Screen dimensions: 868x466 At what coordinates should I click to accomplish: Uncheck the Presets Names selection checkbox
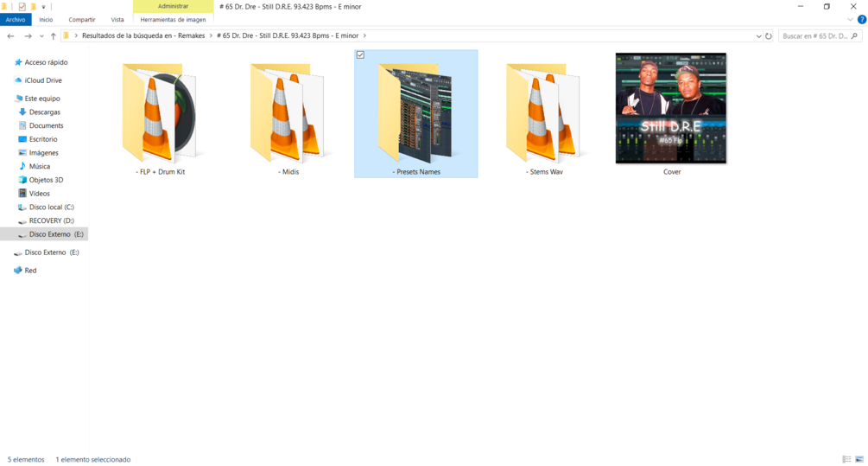coord(360,54)
